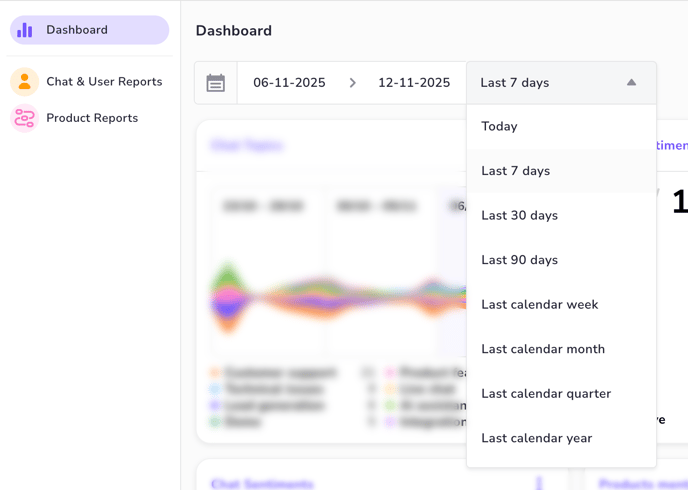Pick 'Last 90 days' from the list
The image size is (688, 490).
point(519,260)
